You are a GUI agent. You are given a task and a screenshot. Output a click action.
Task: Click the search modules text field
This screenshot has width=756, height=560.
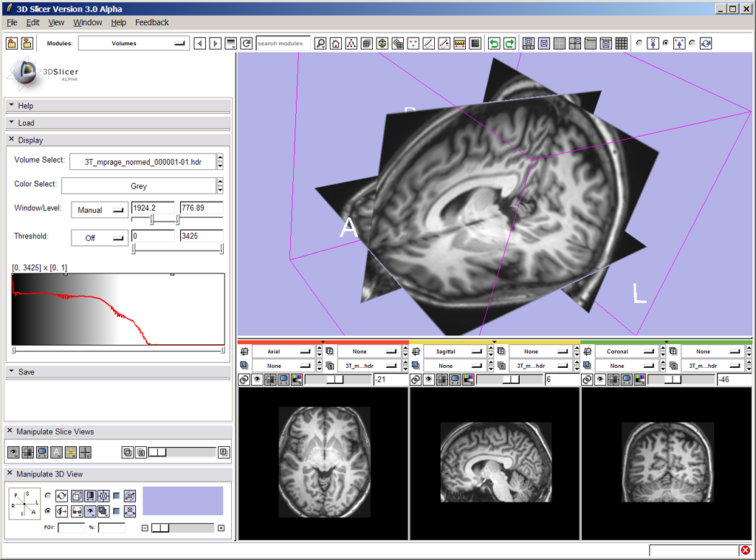point(283,44)
